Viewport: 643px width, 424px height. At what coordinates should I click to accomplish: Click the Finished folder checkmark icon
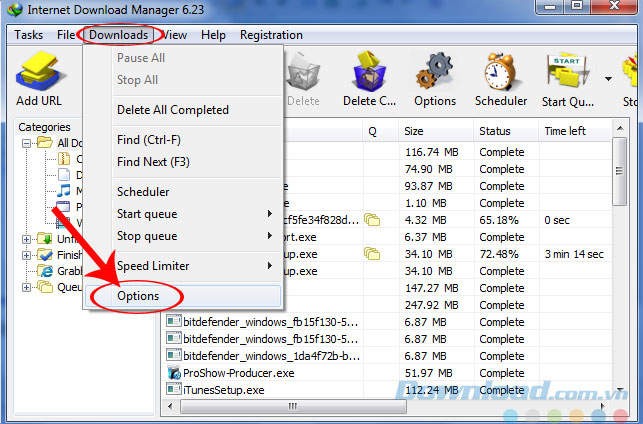pos(45,255)
